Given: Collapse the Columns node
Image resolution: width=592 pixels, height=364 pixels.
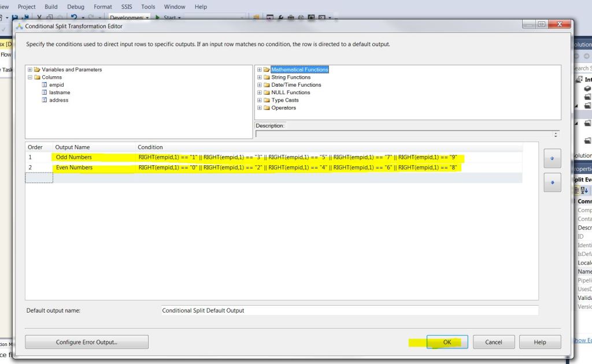Looking at the screenshot, I should [30, 77].
